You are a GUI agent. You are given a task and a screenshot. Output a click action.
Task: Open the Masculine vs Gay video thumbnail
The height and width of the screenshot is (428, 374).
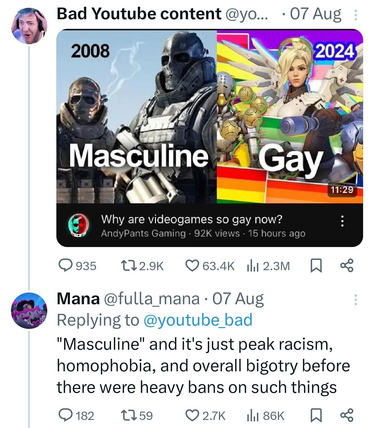pos(210,116)
